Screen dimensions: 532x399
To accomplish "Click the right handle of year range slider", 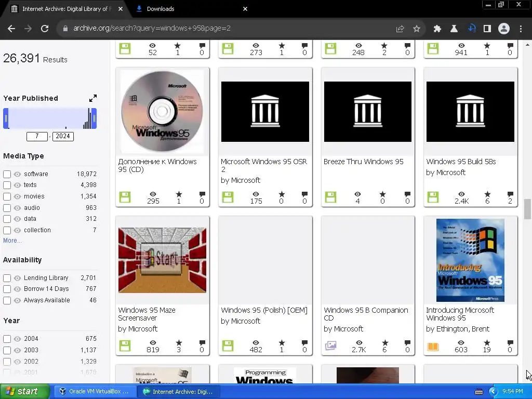I will click(94, 118).
